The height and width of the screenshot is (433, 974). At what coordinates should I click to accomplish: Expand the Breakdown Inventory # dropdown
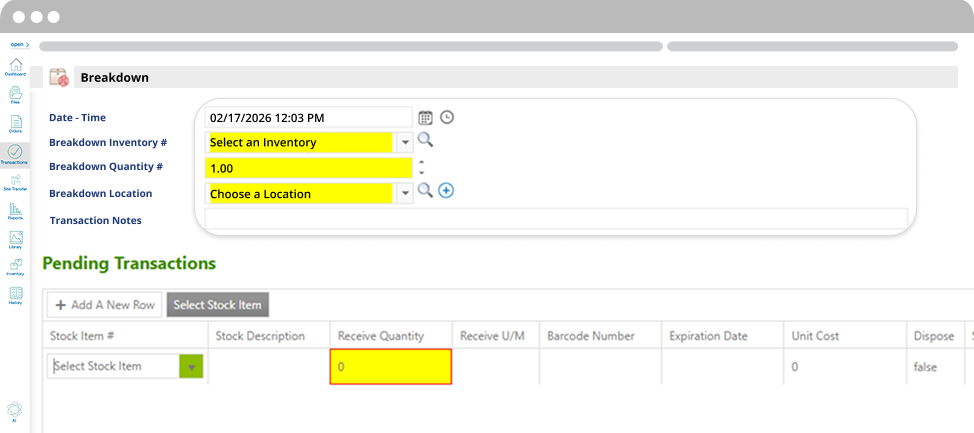[405, 142]
